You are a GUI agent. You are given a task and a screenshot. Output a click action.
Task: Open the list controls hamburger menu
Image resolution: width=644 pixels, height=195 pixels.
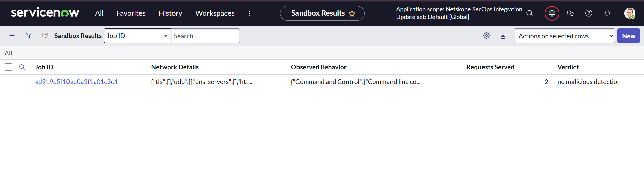[12, 36]
